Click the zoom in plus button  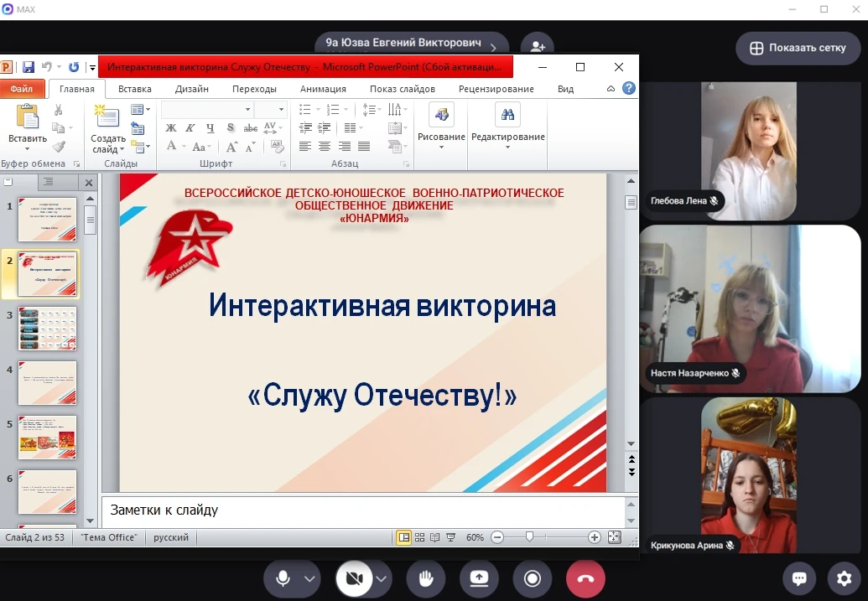pos(595,537)
